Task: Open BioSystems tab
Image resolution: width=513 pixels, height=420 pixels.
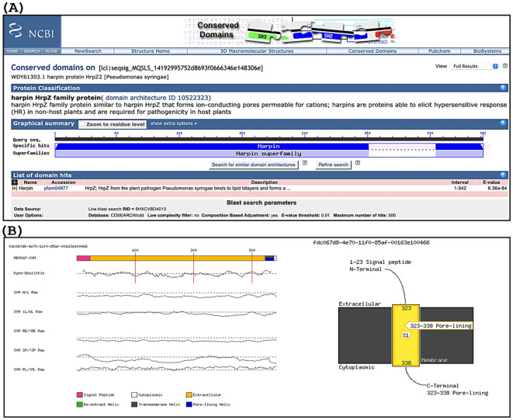Action: [x=487, y=51]
